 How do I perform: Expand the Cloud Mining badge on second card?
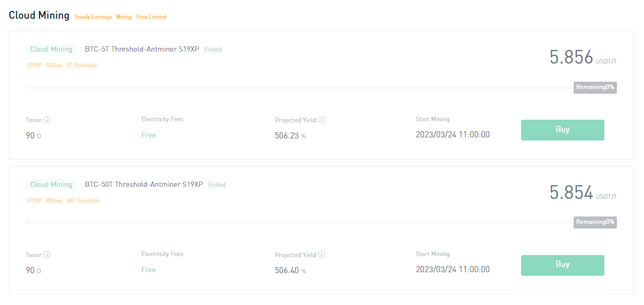click(51, 184)
